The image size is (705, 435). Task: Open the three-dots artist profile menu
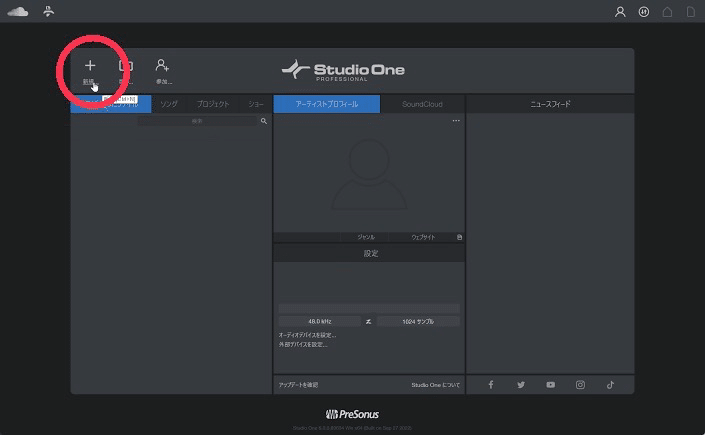(456, 121)
